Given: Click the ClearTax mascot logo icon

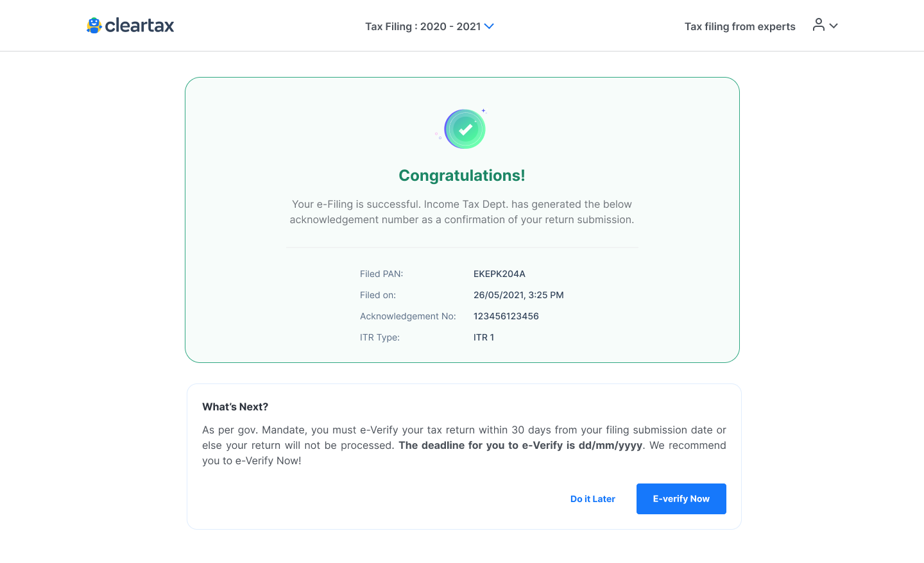Looking at the screenshot, I should click(x=94, y=26).
